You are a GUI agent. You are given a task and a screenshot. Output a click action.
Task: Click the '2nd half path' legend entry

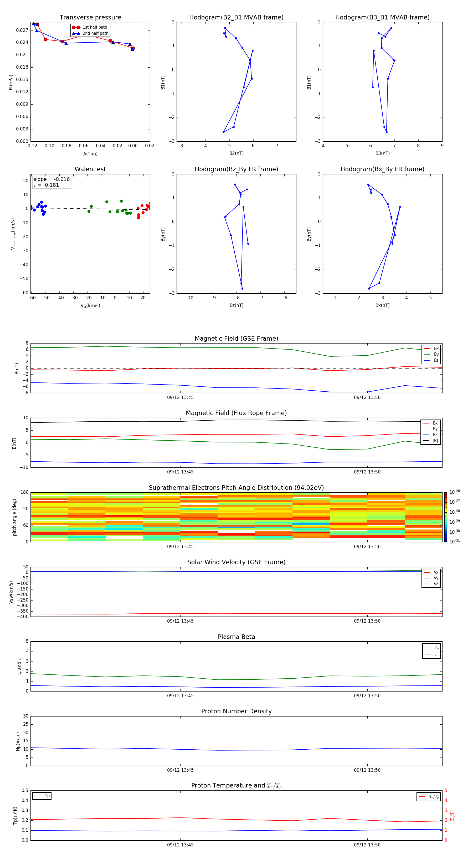coord(90,33)
